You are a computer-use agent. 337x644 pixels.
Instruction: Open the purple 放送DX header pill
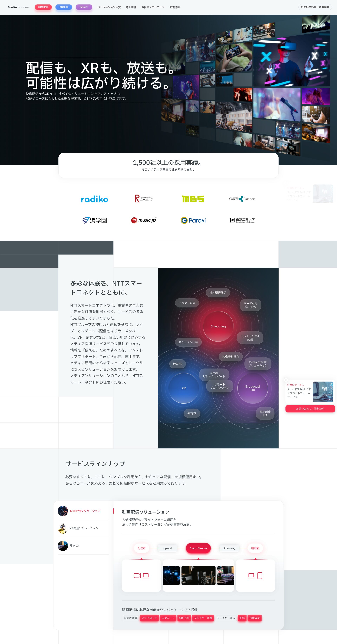tap(84, 7)
